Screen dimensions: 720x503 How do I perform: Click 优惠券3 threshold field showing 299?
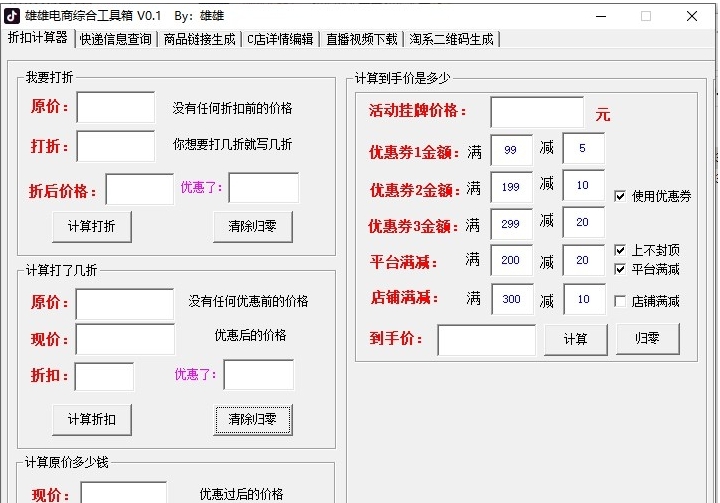(x=512, y=224)
